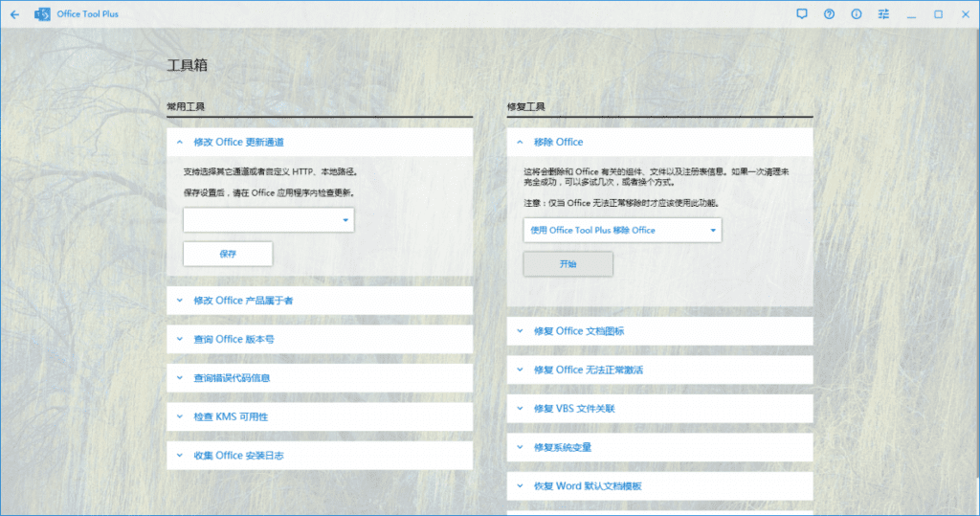Viewport: 980px width, 516px height.
Task: Click the 修复工具 column heading
Action: point(525,107)
